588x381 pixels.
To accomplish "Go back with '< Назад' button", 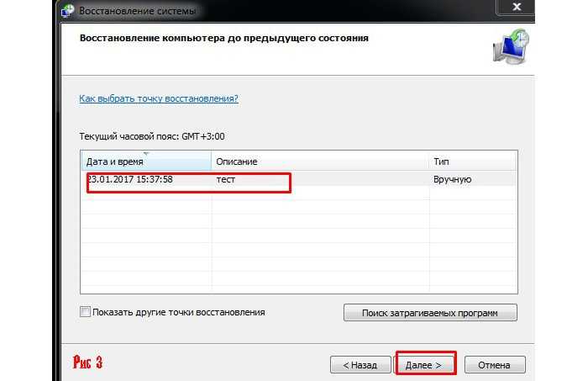I will tap(360, 365).
